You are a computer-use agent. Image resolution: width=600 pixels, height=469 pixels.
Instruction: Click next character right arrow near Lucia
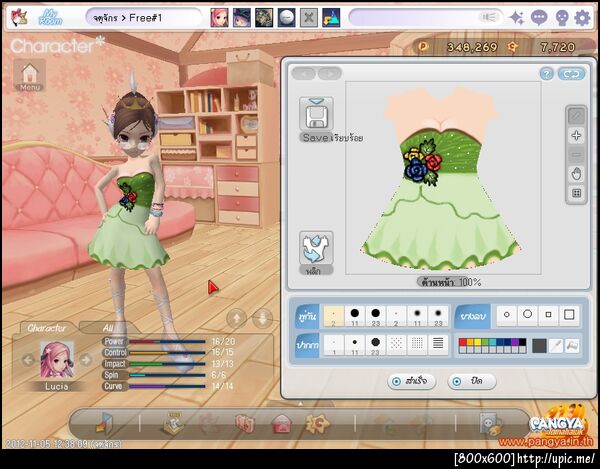point(86,360)
